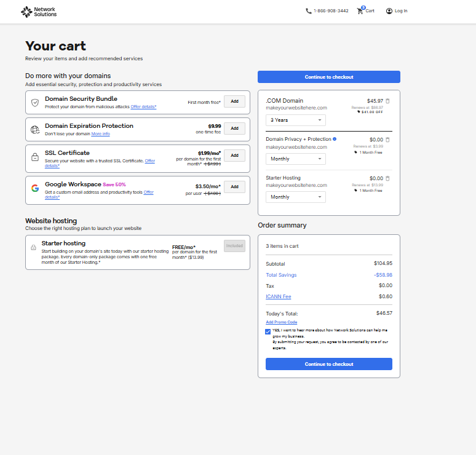Click the Order summary heading

point(282,225)
